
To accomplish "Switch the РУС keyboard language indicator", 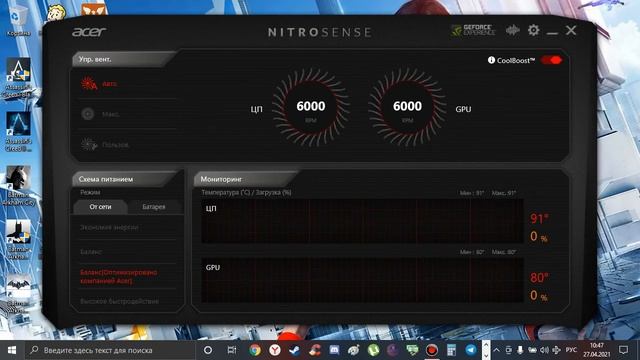I will [x=571, y=350].
